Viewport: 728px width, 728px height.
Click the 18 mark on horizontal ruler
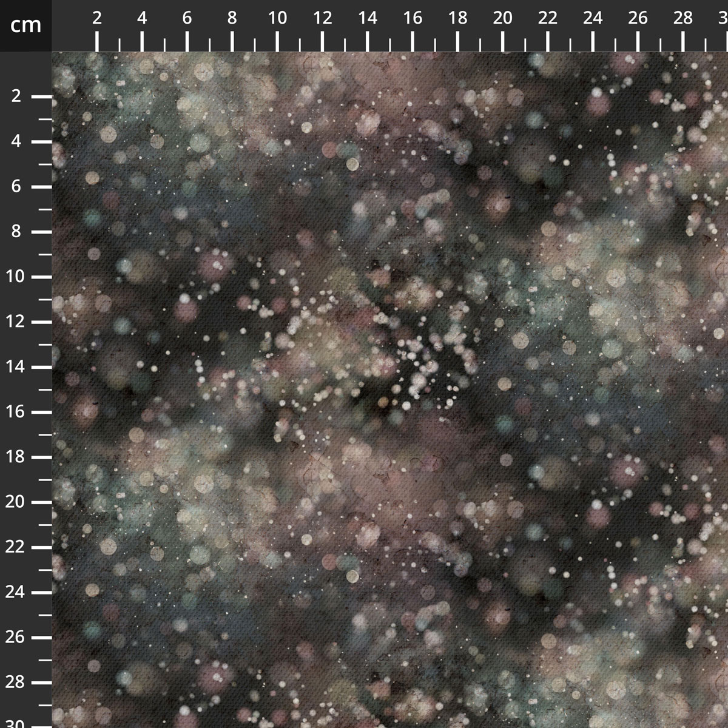(x=458, y=18)
